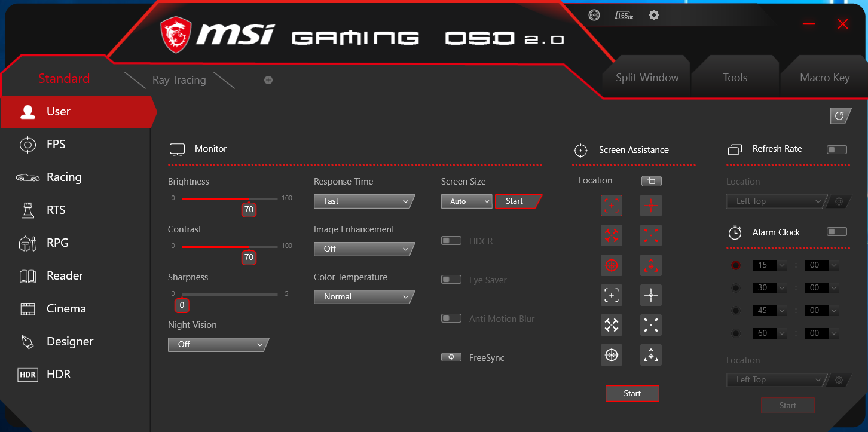Pick the red triangular-arrows crosshair
The image size is (868, 432).
point(651,265)
